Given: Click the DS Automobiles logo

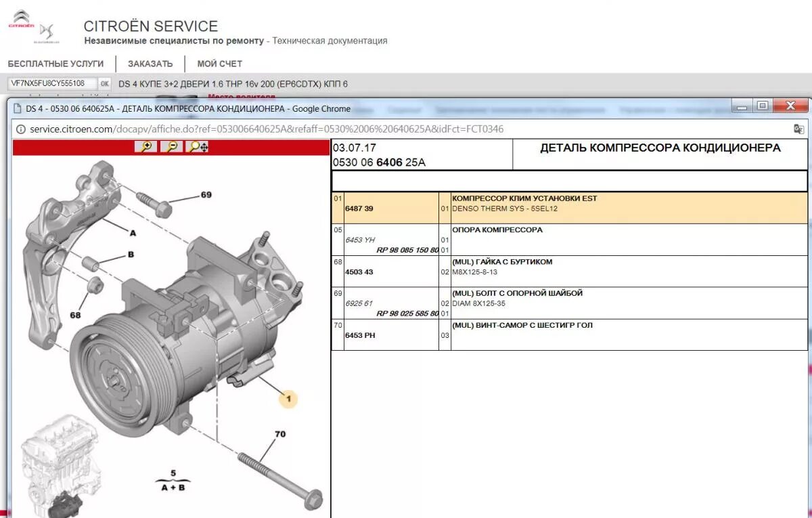Looking at the screenshot, I should (47, 34).
